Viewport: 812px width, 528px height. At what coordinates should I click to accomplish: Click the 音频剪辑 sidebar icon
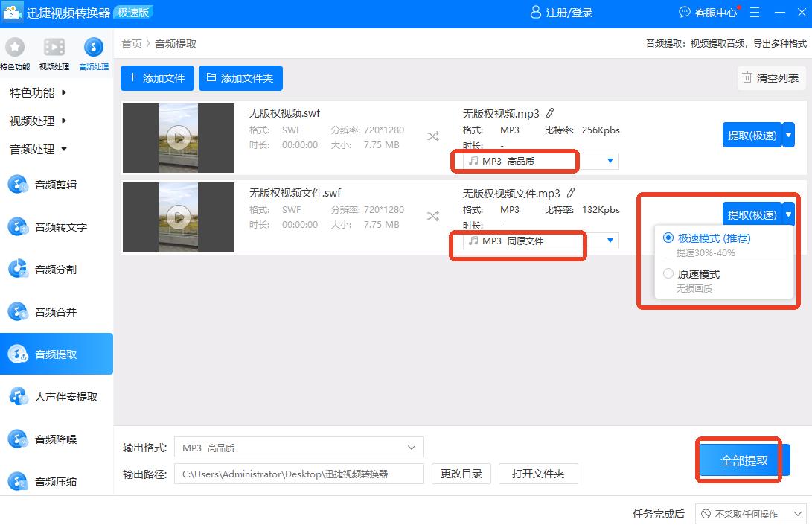(x=18, y=185)
